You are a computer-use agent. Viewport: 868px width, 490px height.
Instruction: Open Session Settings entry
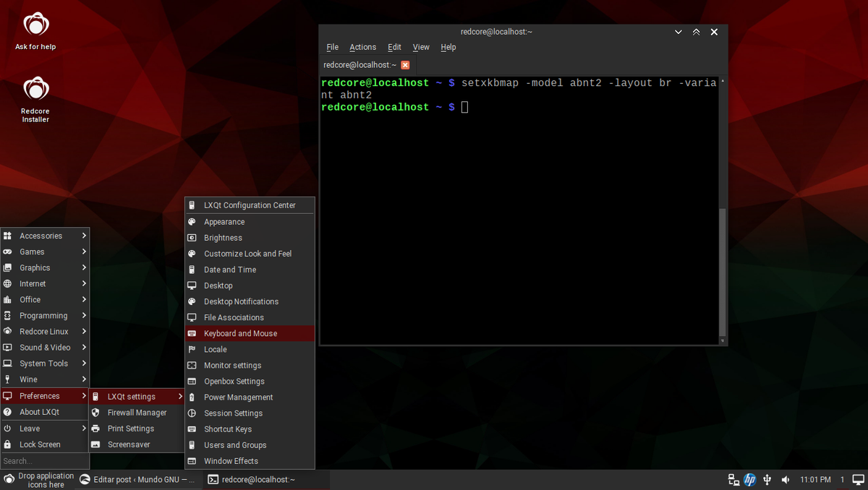coord(250,413)
